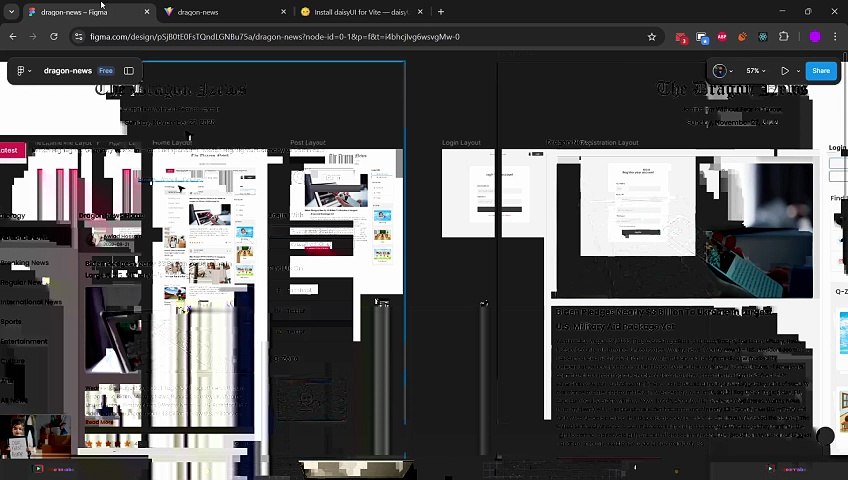Image resolution: width=848 pixels, height=480 pixels.
Task: Start presentation with the play icon
Action: point(785,71)
